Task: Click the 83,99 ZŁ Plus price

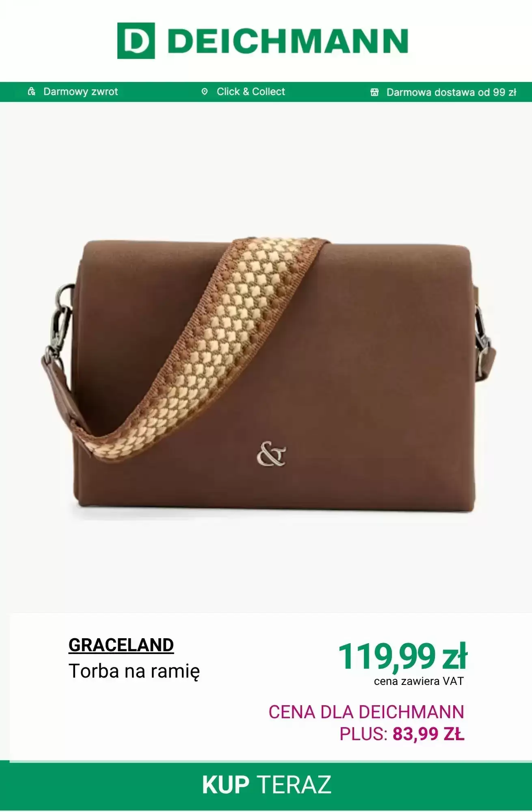Action: (x=428, y=734)
